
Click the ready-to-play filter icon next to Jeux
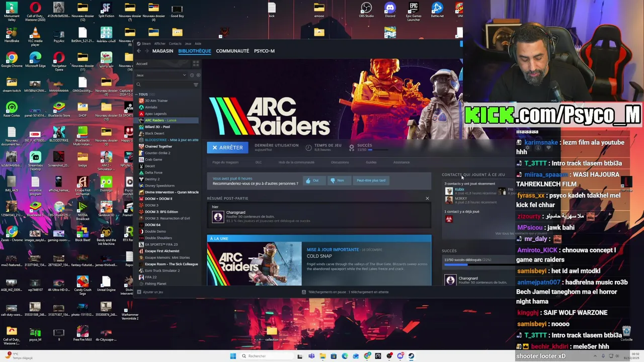[x=198, y=75]
